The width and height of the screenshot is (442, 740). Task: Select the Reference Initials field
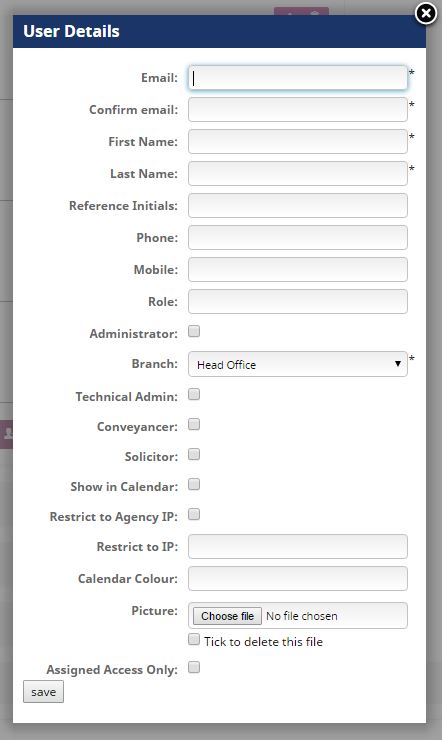(298, 206)
